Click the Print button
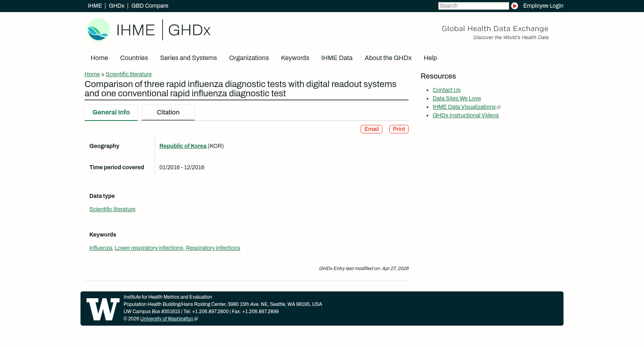 399,129
